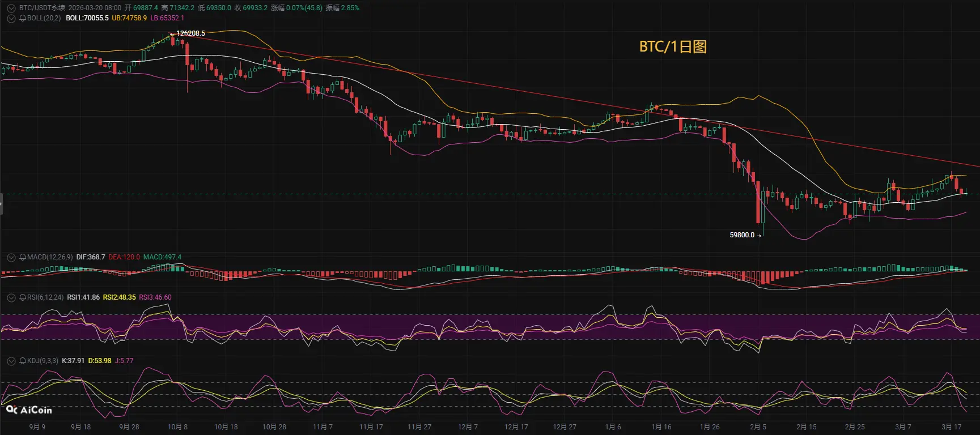Click the 2月 25 date label
The width and height of the screenshot is (980, 435).
tap(855, 427)
